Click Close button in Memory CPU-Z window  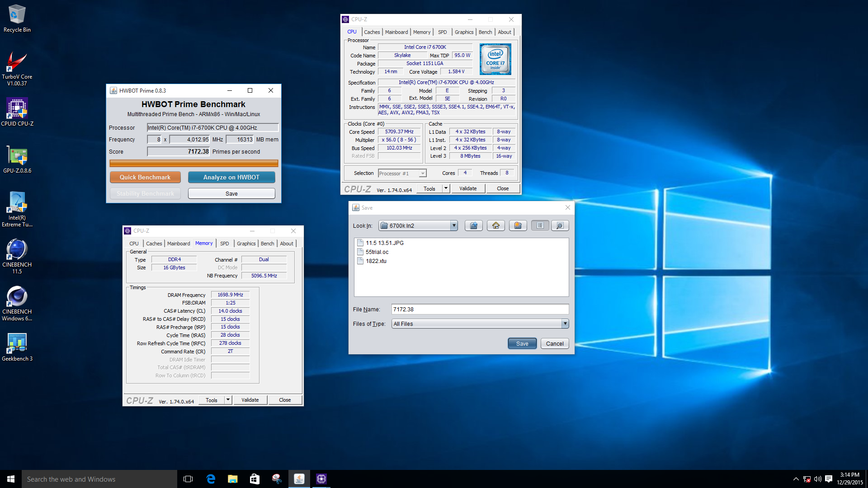pos(285,400)
